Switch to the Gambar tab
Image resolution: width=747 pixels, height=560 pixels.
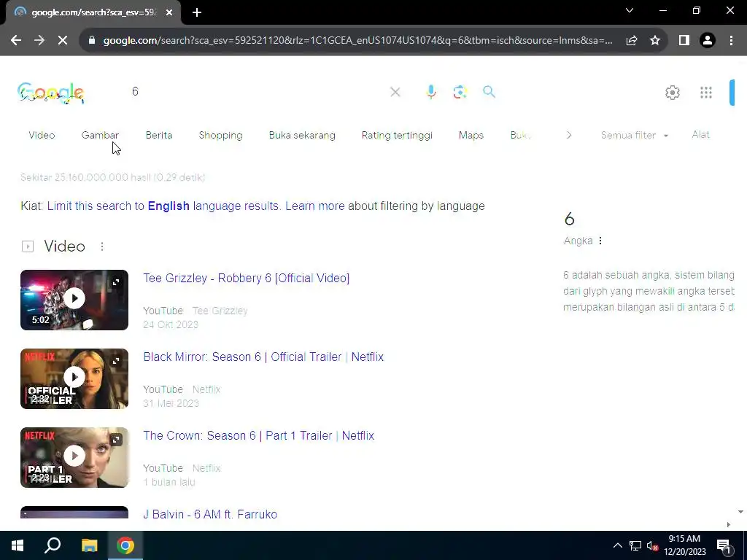(100, 135)
